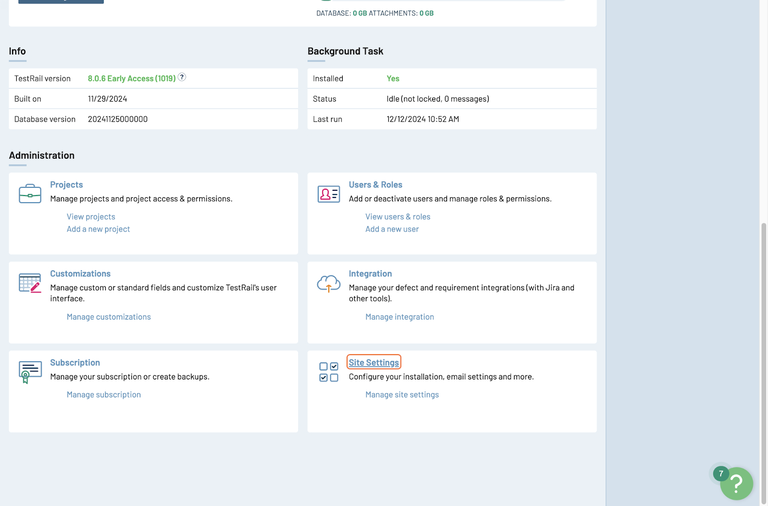Screen dimensions: 768x506
Task: Click the Customizations table pencil icon
Action: point(30,283)
